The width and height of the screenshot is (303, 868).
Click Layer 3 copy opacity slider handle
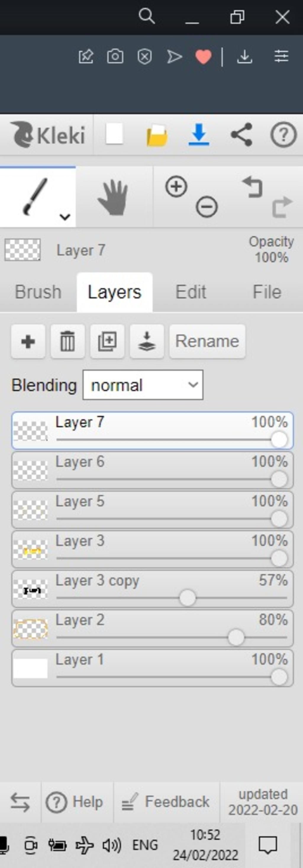pos(187,598)
